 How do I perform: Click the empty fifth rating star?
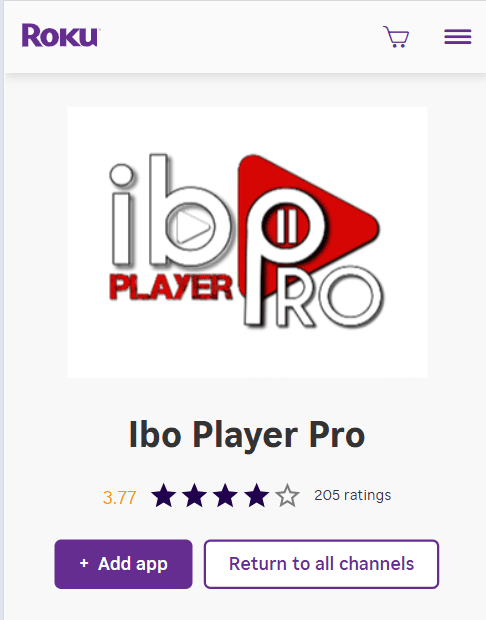(x=287, y=495)
